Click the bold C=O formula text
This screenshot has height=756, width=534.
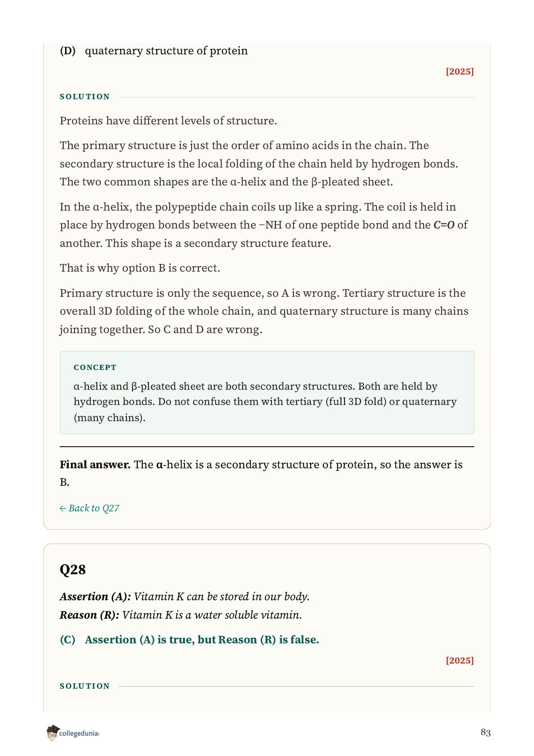(x=444, y=225)
